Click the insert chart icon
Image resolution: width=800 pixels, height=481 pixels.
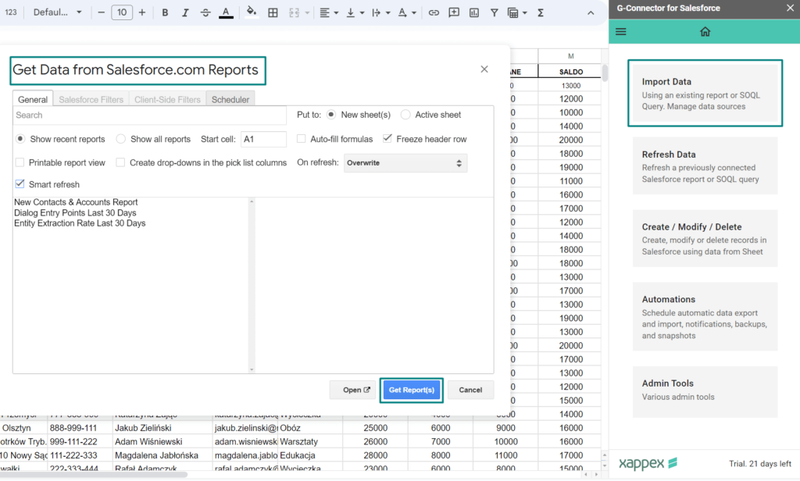point(474,13)
